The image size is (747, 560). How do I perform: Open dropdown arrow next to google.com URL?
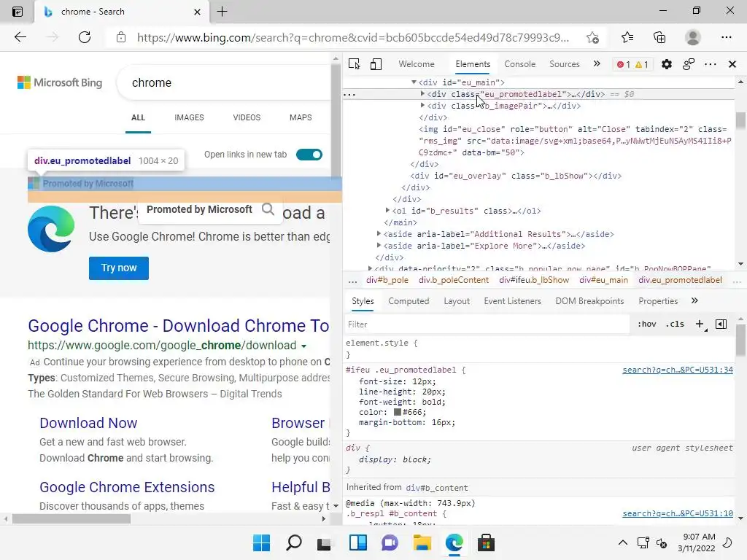304,346
